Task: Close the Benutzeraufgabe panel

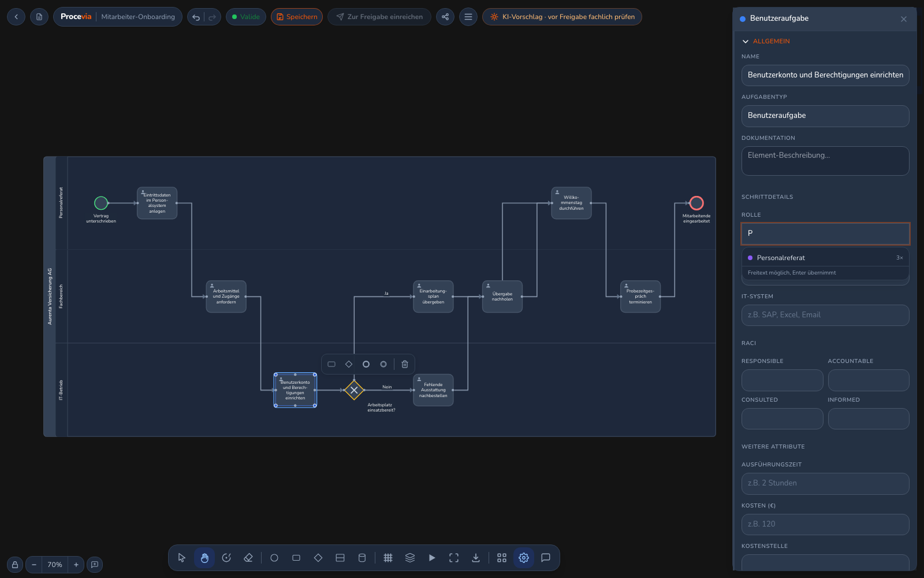Action: point(904,19)
